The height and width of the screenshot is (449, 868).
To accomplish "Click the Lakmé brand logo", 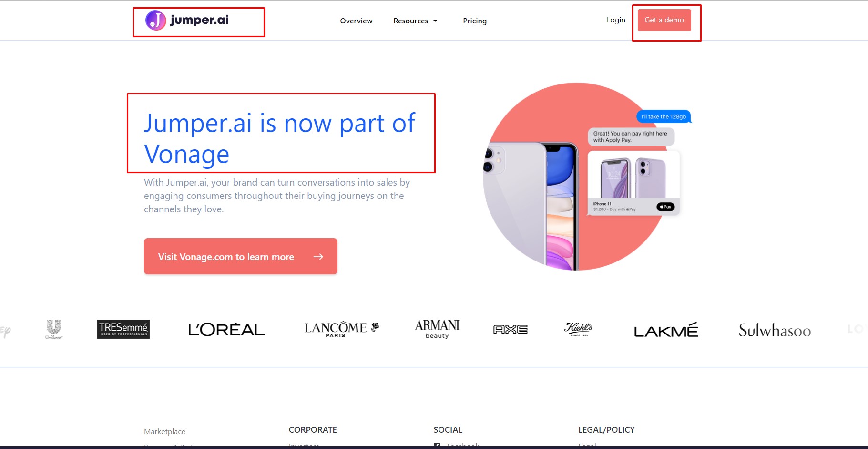I will 666,330.
